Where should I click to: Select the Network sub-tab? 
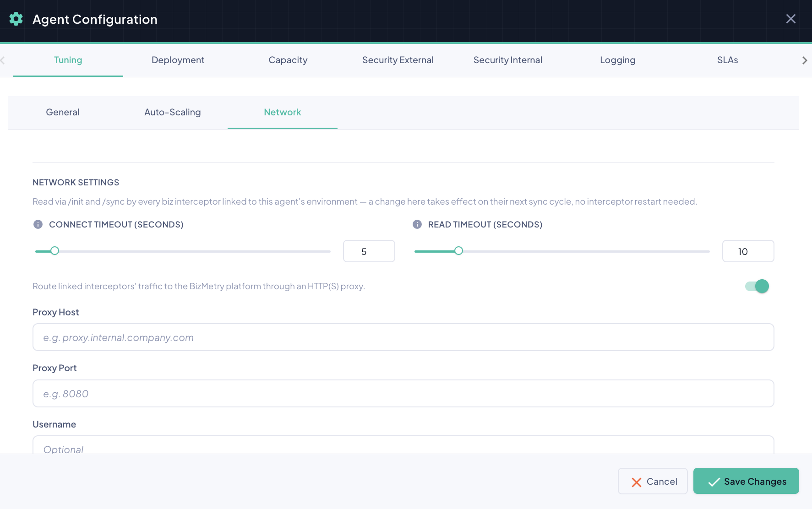283,113
